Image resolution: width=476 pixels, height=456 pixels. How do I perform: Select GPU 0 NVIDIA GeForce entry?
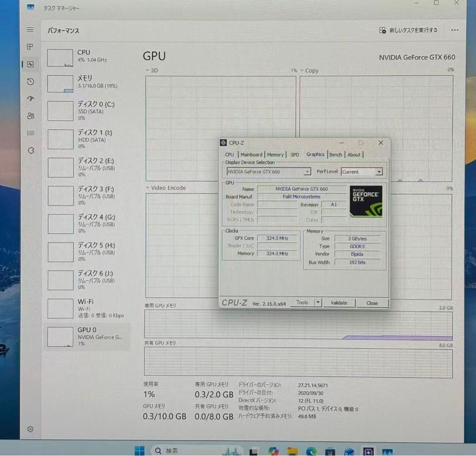click(88, 336)
